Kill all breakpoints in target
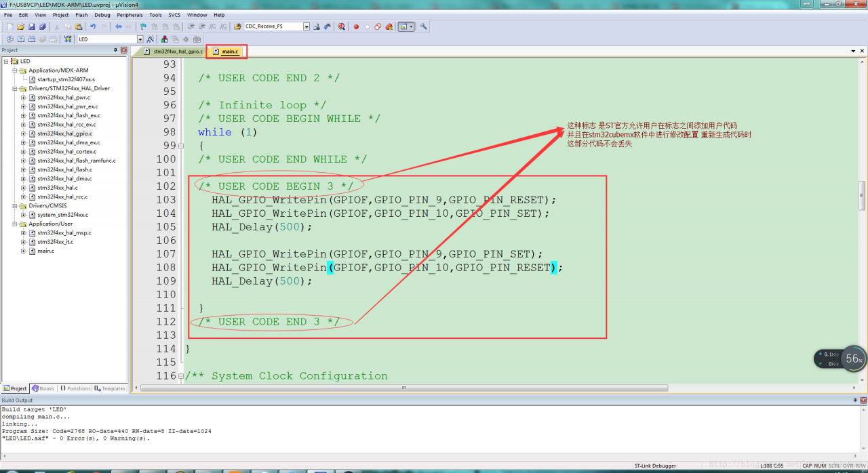Image resolution: width=868 pixels, height=473 pixels. point(389,26)
